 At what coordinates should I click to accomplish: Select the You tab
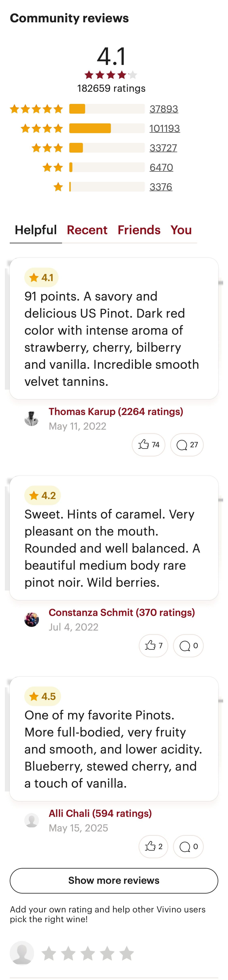(181, 230)
